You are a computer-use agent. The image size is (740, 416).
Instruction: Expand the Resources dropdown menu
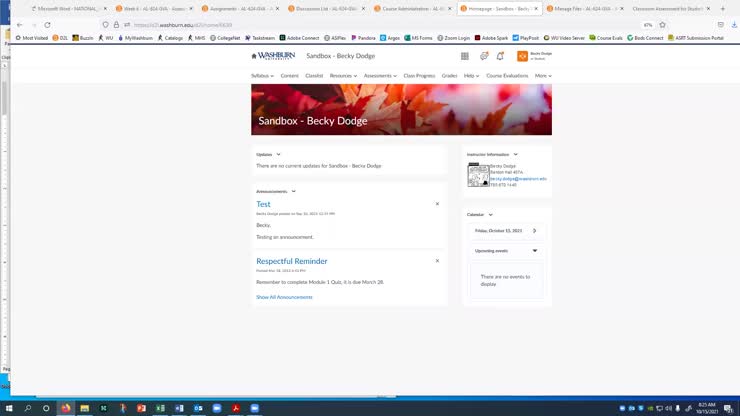[x=343, y=76]
